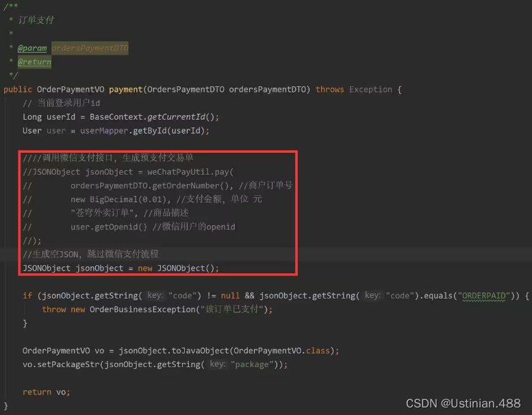This screenshot has width=532, height=415.
Task: Click the throws keyword in method signature
Action: (x=329, y=90)
